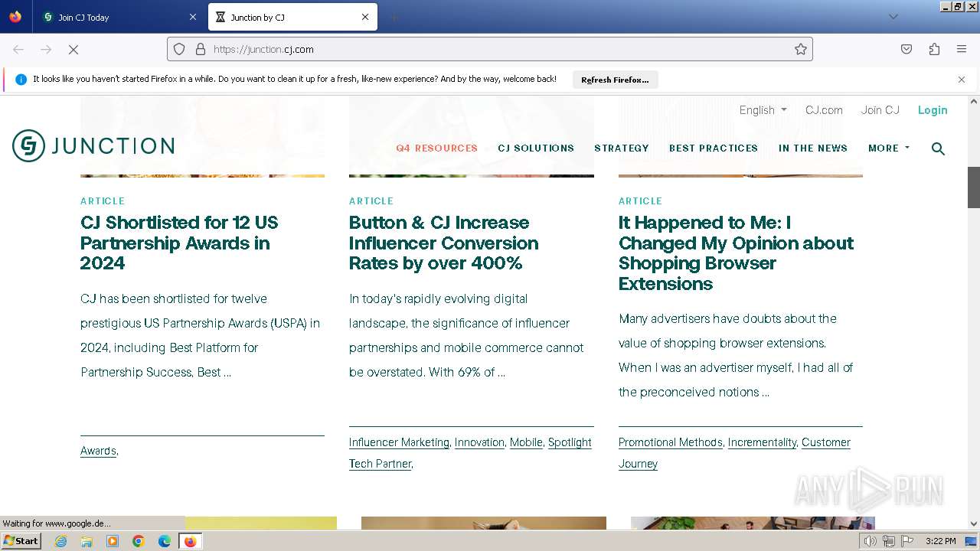This screenshot has width=980, height=551.
Task: Open CJ SOLUTIONS menu item
Action: tap(536, 148)
